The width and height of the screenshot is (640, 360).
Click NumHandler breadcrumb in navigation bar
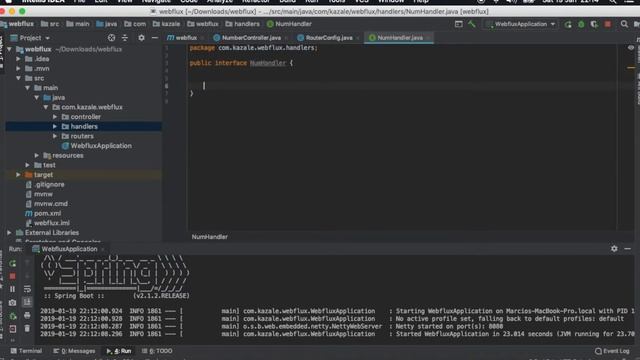pyautogui.click(x=289, y=24)
